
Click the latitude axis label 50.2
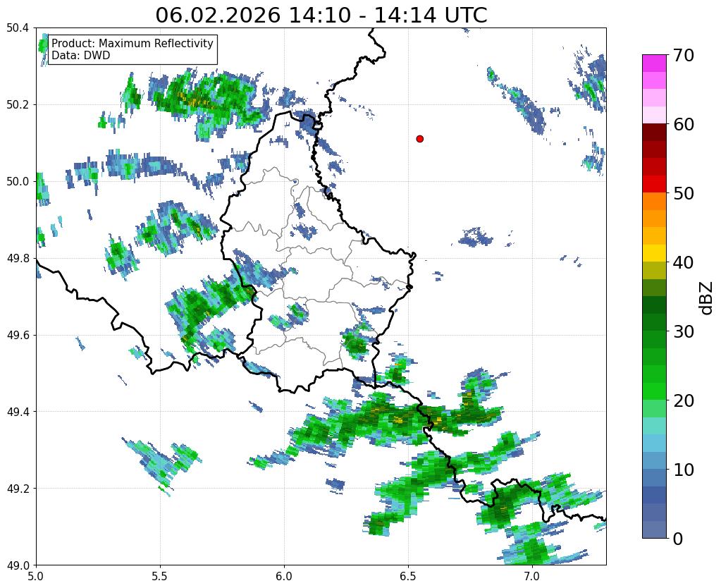(18, 105)
